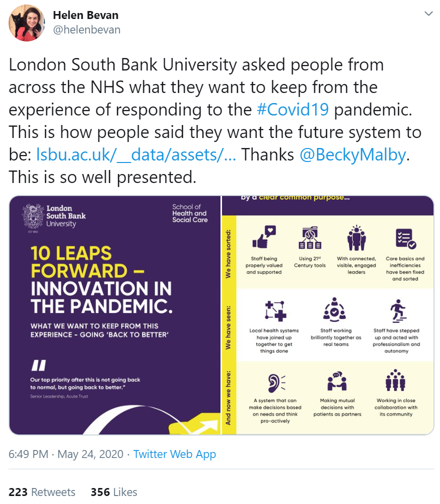Click the thumbs-up staff valued icon

[x=264, y=236]
